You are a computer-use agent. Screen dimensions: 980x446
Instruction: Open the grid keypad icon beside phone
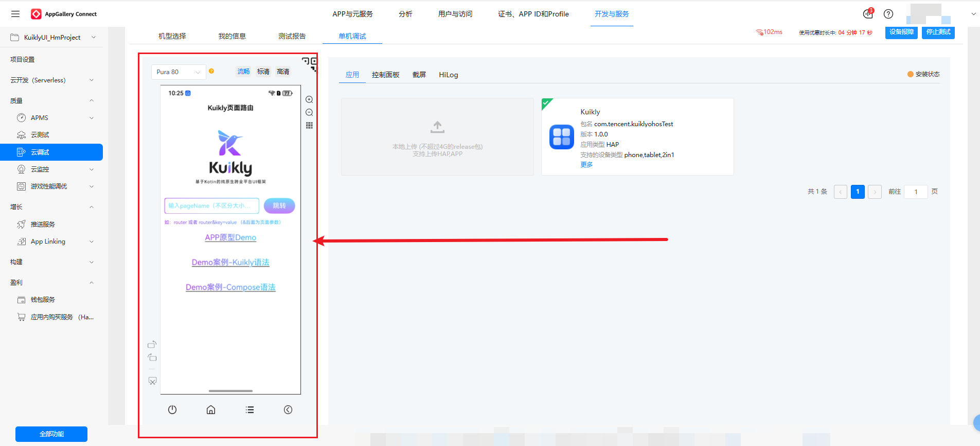[x=309, y=125]
